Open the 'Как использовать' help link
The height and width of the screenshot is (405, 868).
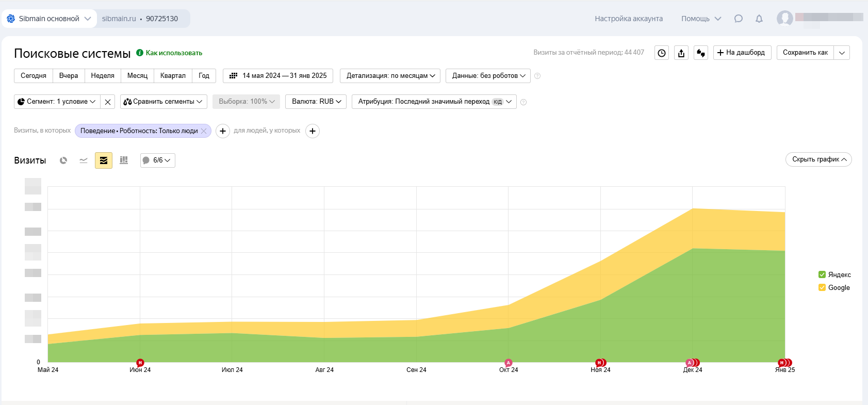click(174, 53)
